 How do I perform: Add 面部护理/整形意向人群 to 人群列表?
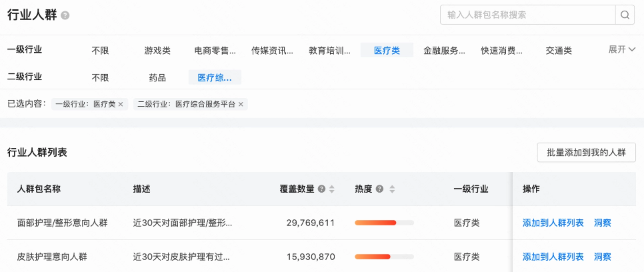click(553, 223)
